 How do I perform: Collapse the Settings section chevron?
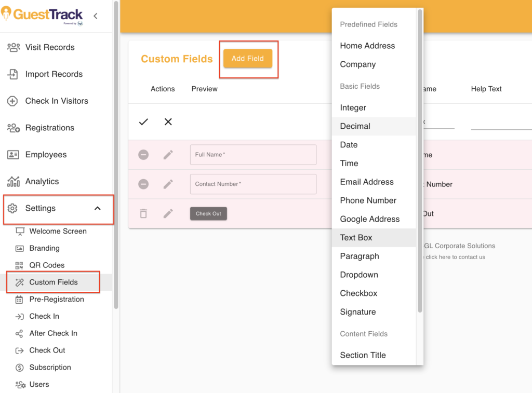click(98, 208)
